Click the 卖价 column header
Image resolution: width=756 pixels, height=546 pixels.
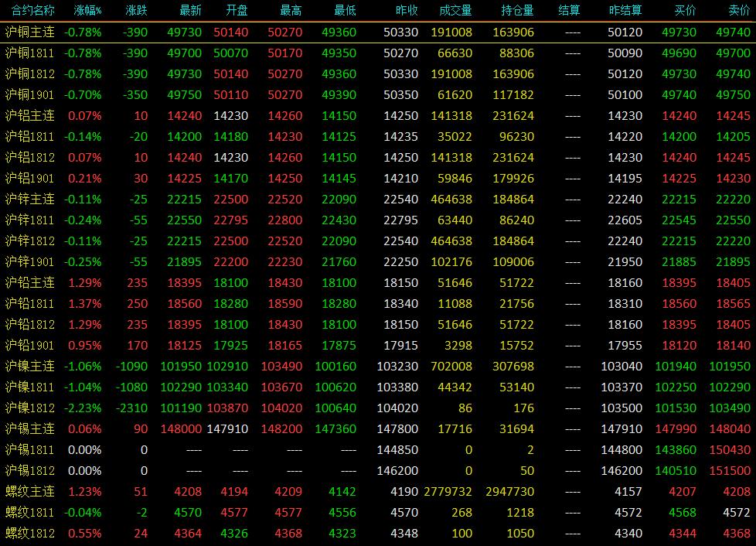[739, 10]
